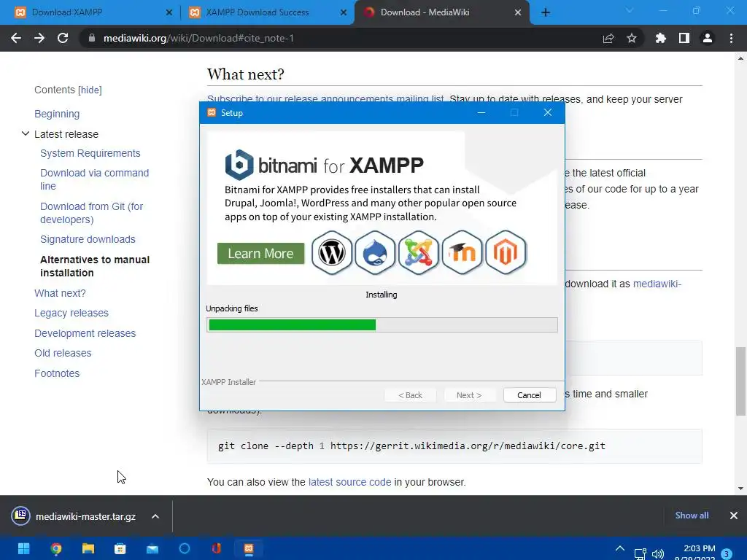The image size is (747, 560).
Task: Open System Requirements contents link
Action: (90, 153)
